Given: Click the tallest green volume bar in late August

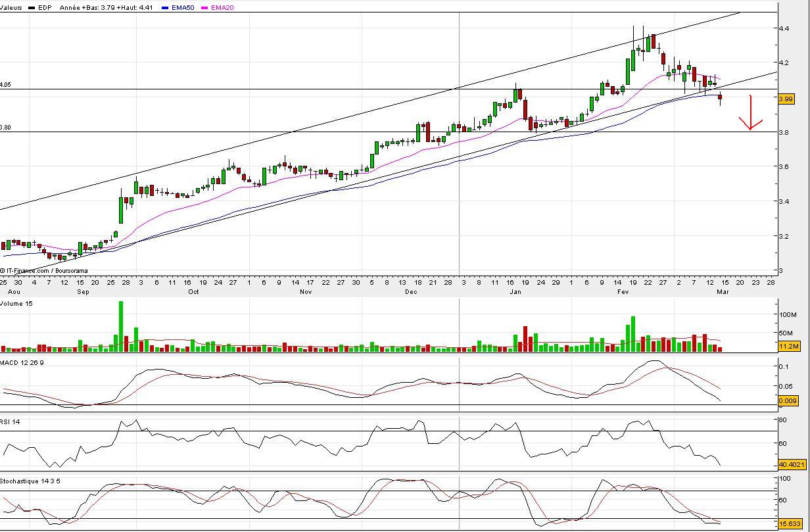Looking at the screenshot, I should click(121, 326).
